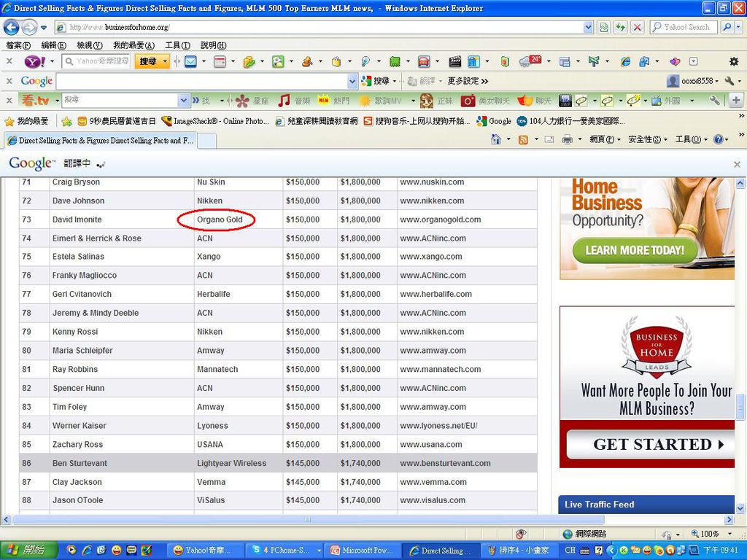Expand the 更多設定 options on Google toolbar

pos(468,82)
